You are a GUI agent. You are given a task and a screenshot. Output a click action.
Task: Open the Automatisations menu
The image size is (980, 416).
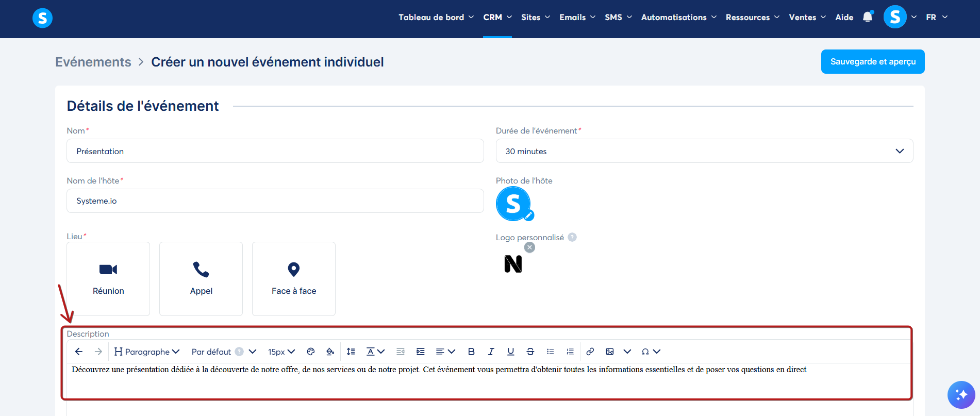pyautogui.click(x=679, y=17)
